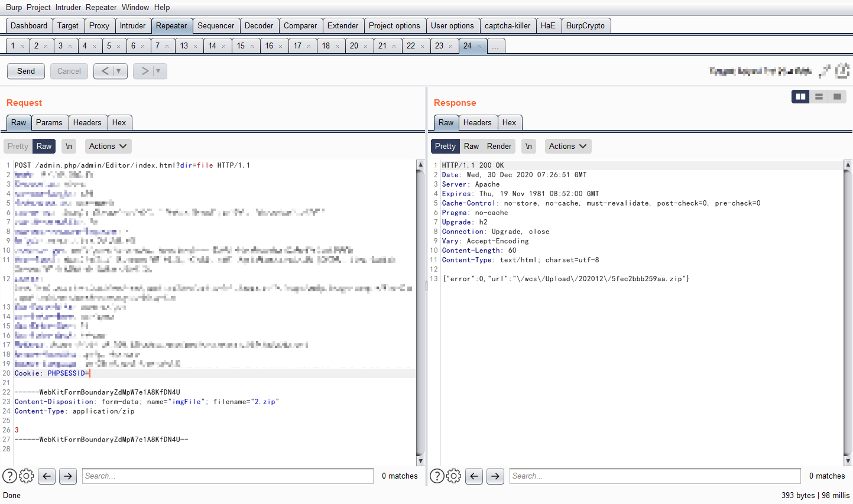Switch to the Dashboard tab
Image resolution: width=853 pixels, height=504 pixels.
[x=29, y=25]
